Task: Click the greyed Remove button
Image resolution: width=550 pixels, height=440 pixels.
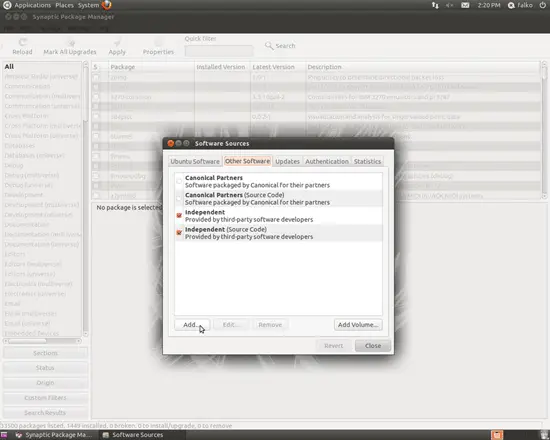Action: coord(270,325)
